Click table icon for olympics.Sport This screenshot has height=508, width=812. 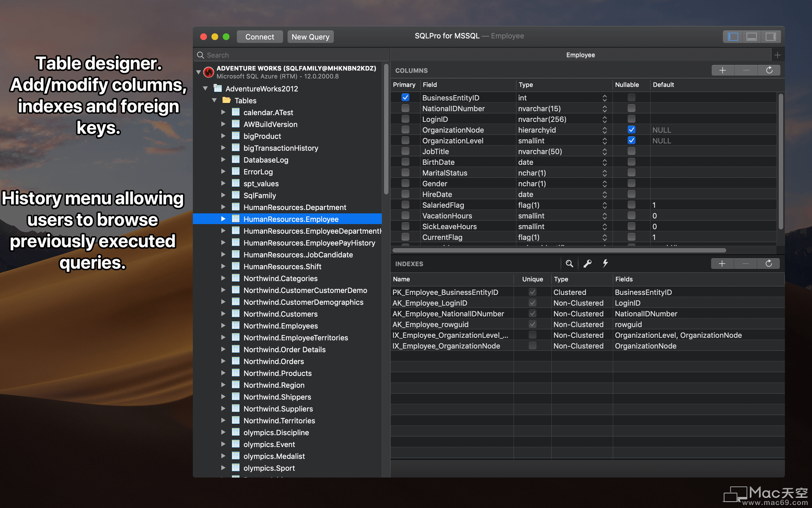click(236, 467)
